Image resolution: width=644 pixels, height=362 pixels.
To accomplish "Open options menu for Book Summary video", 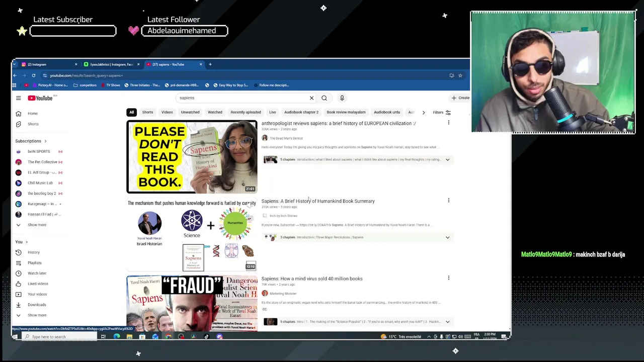I will click(x=448, y=200).
